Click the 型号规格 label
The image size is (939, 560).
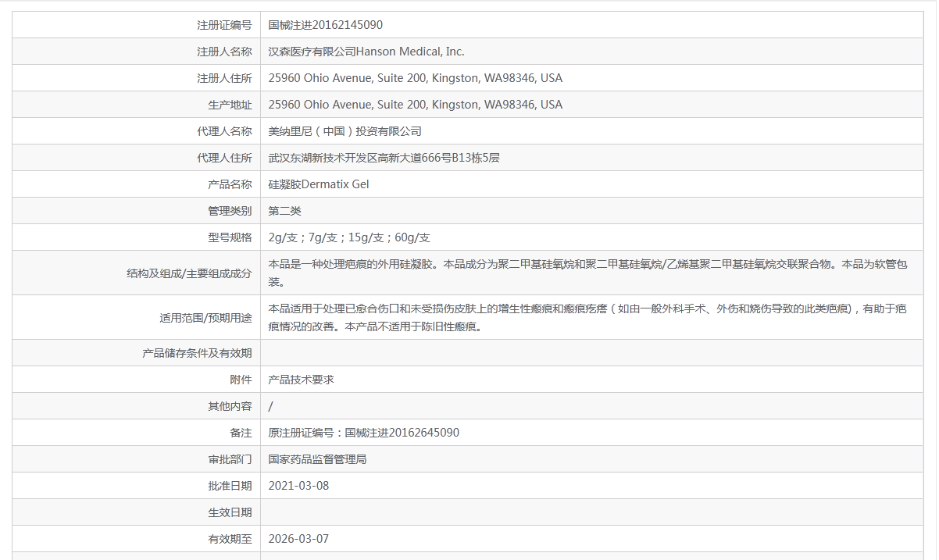(230, 237)
